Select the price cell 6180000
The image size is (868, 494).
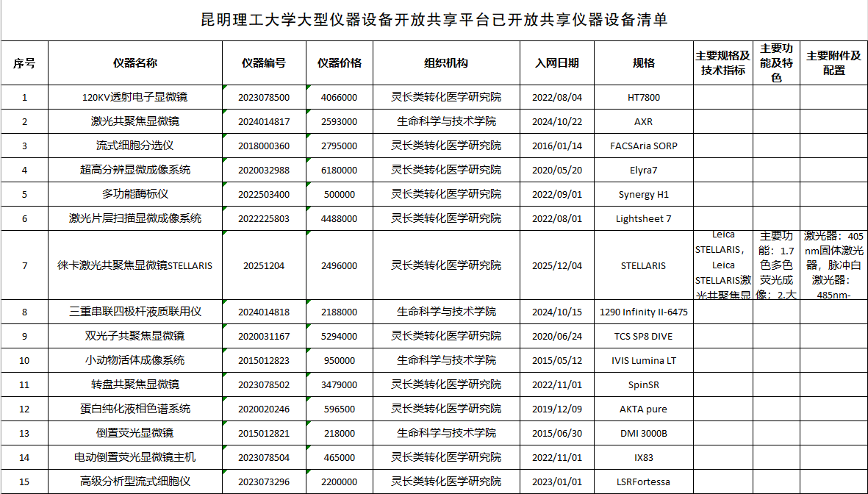[339, 170]
